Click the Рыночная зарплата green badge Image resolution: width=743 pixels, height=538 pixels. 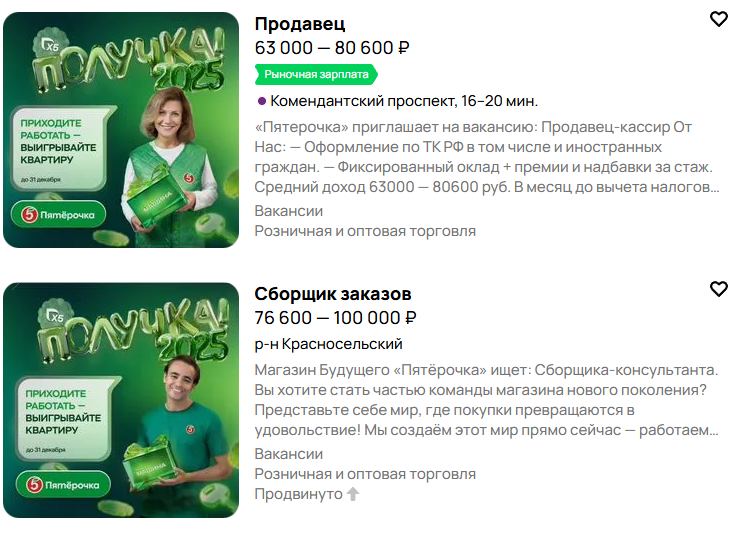pos(316,74)
